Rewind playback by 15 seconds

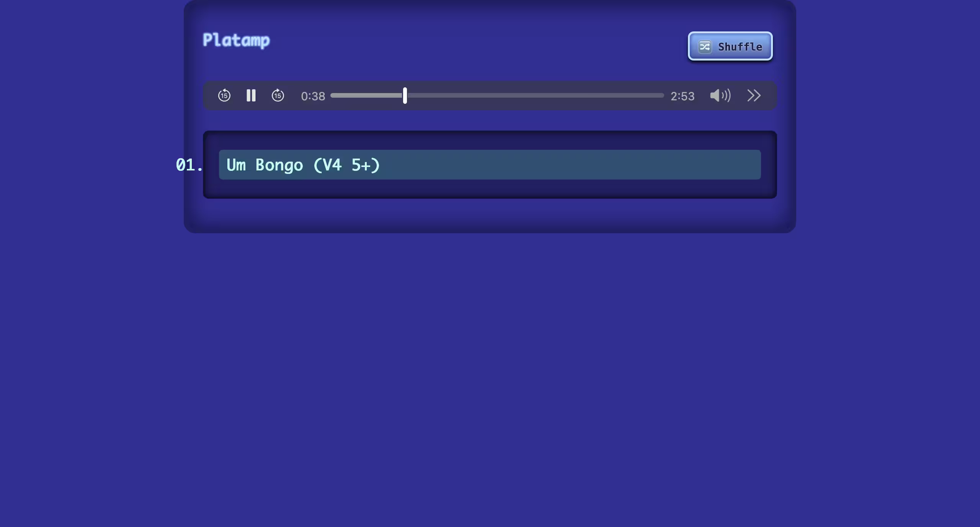click(224, 95)
